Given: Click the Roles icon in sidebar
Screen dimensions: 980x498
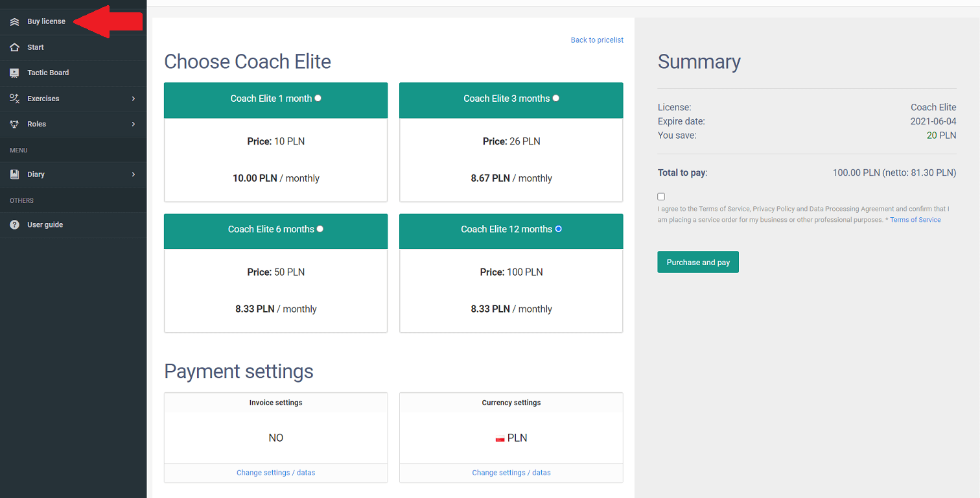Looking at the screenshot, I should [14, 124].
